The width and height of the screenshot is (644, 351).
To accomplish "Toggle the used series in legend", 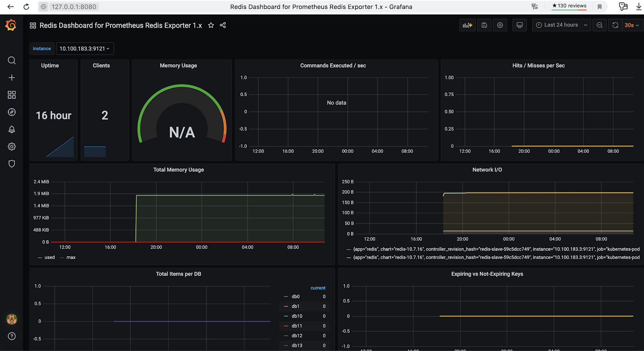I will 50,257.
